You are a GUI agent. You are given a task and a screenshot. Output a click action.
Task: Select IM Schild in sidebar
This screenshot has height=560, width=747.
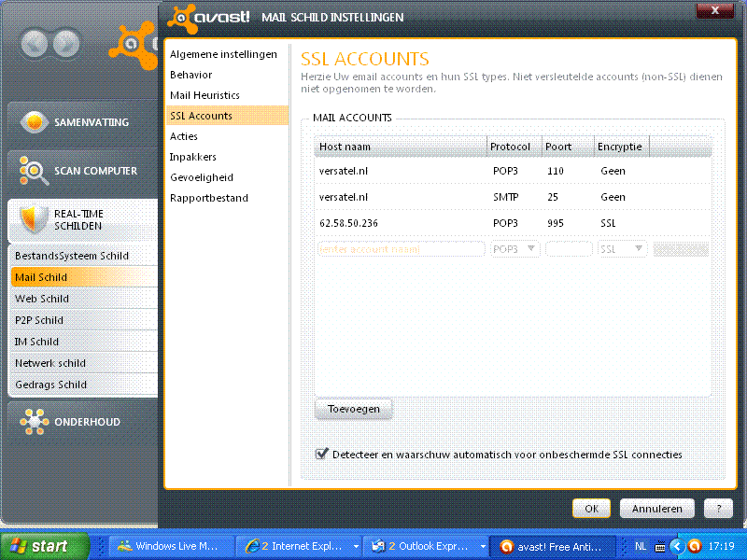pyautogui.click(x=84, y=342)
